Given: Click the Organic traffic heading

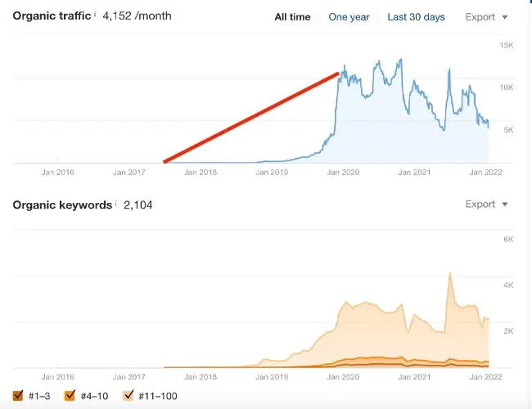Looking at the screenshot, I should click(x=52, y=16).
